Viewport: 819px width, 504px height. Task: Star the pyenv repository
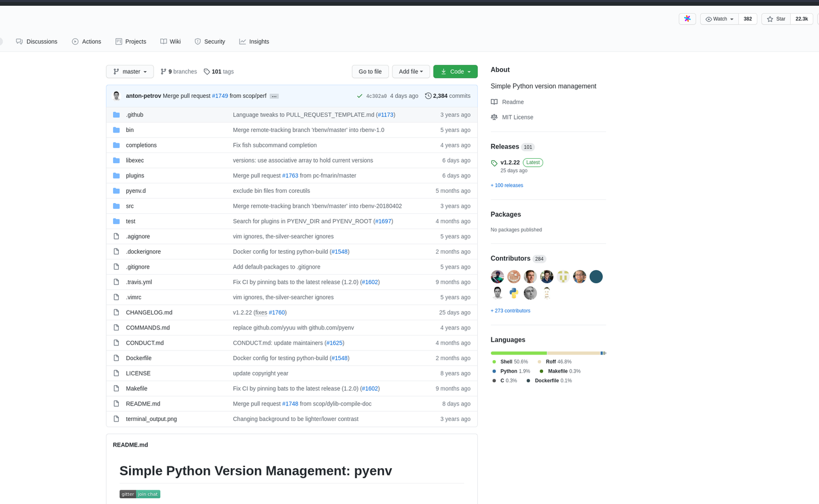(x=775, y=19)
